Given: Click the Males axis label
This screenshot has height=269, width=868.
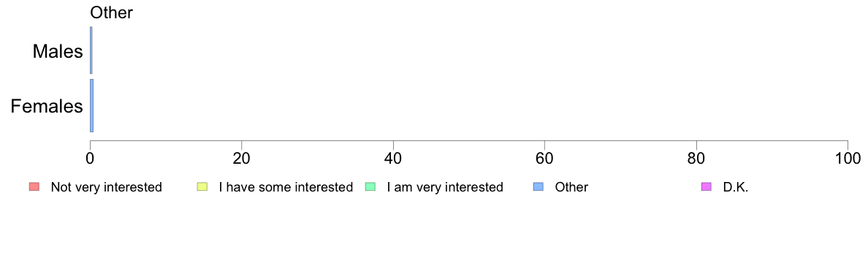Looking at the screenshot, I should (58, 51).
